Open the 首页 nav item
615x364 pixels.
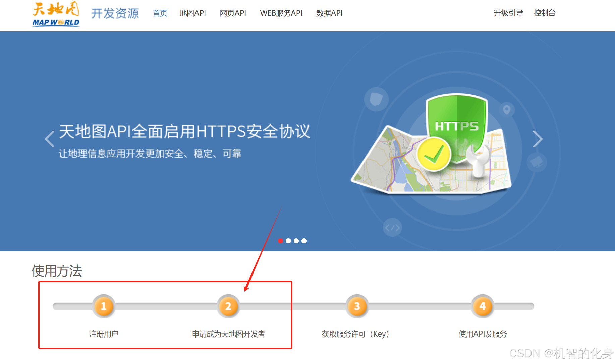pos(160,13)
